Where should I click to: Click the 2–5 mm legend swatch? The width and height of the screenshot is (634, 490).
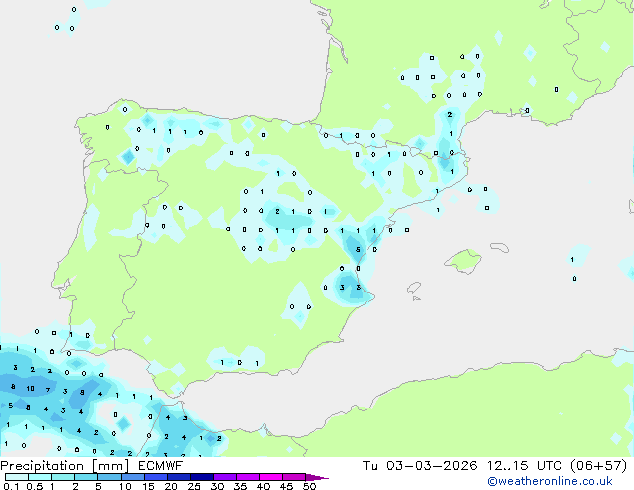(x=86, y=477)
